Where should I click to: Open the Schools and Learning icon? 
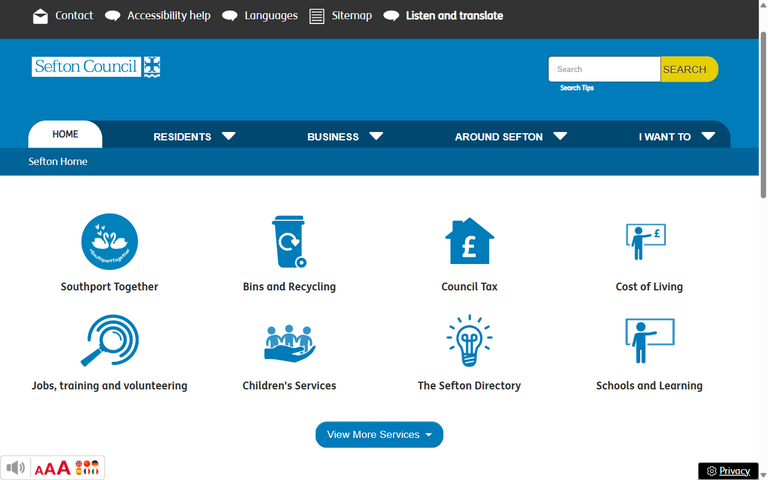point(648,341)
